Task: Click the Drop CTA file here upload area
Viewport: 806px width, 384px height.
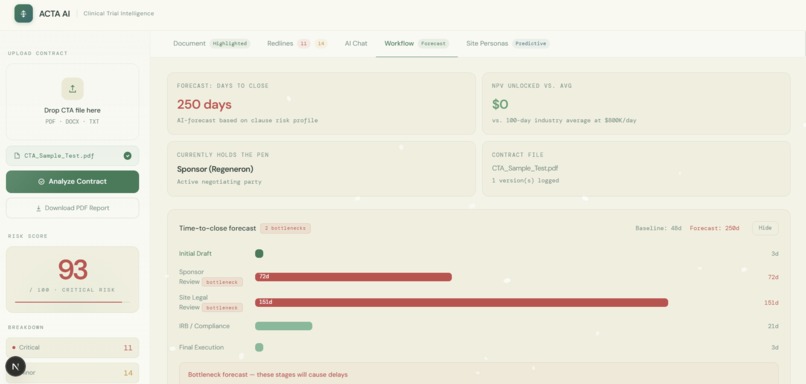Action: coord(72,101)
